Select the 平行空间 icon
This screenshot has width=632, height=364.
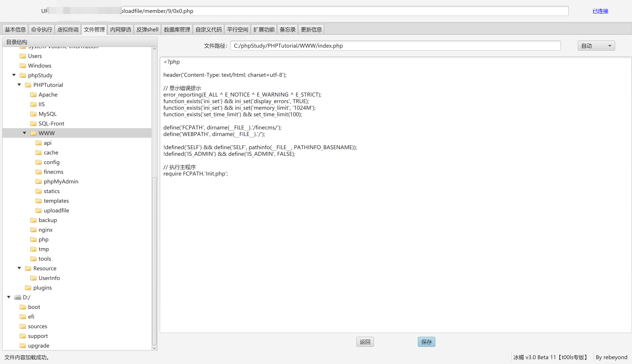pyautogui.click(x=237, y=29)
